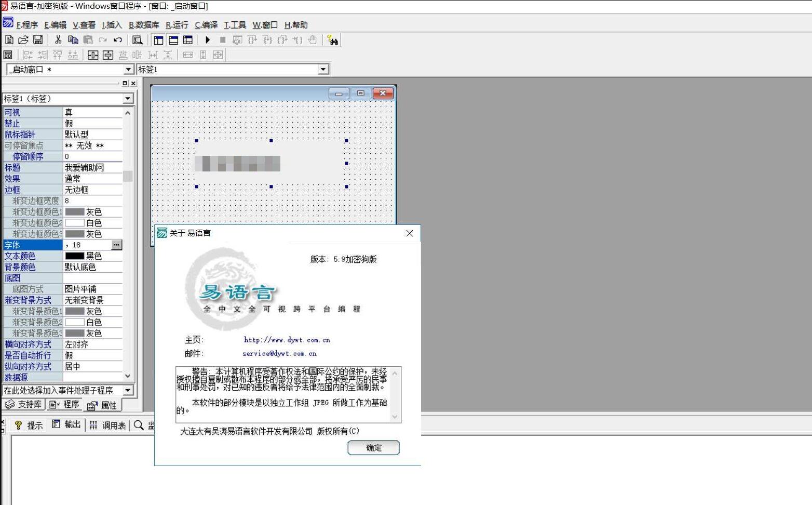Copy selection with the copy icon
This screenshot has height=505, width=812.
click(x=73, y=39)
